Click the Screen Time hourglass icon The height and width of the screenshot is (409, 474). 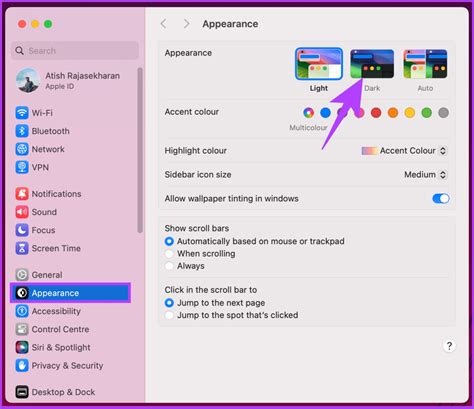click(x=22, y=248)
